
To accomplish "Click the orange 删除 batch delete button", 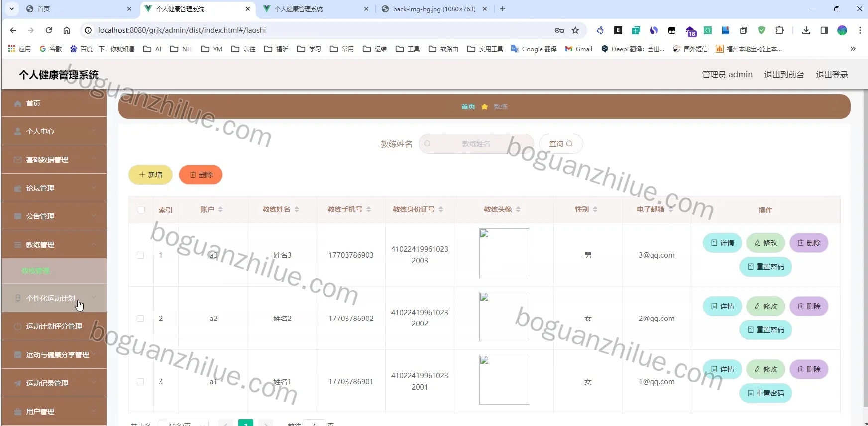I will [x=201, y=175].
